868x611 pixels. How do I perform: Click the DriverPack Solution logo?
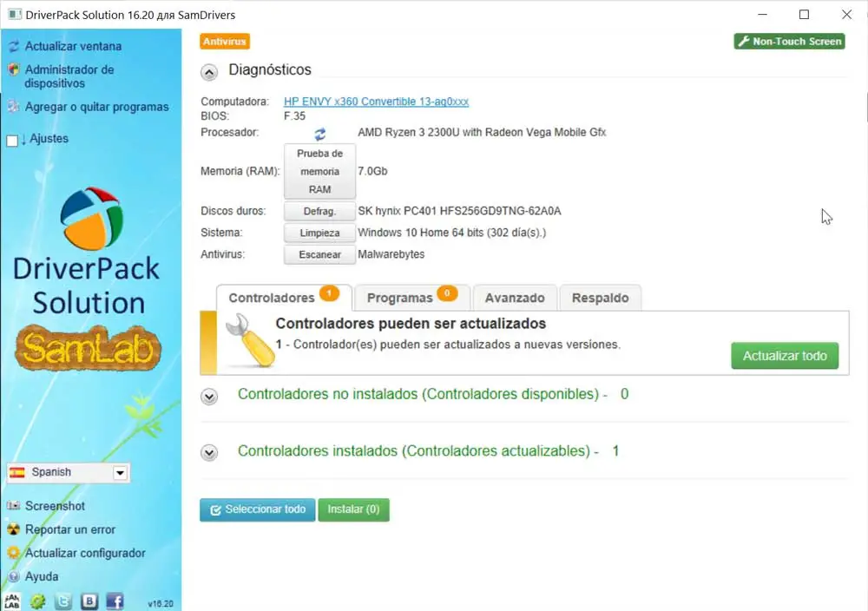pyautogui.click(x=91, y=219)
